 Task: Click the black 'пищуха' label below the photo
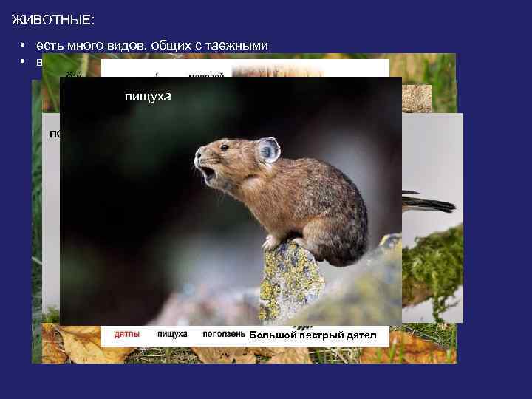[172, 334]
